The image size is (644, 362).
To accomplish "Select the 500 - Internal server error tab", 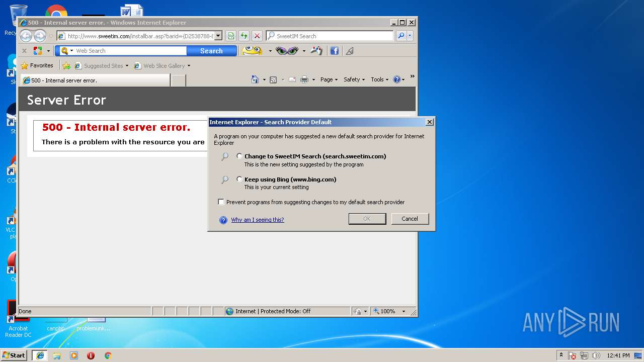I will [x=95, y=80].
